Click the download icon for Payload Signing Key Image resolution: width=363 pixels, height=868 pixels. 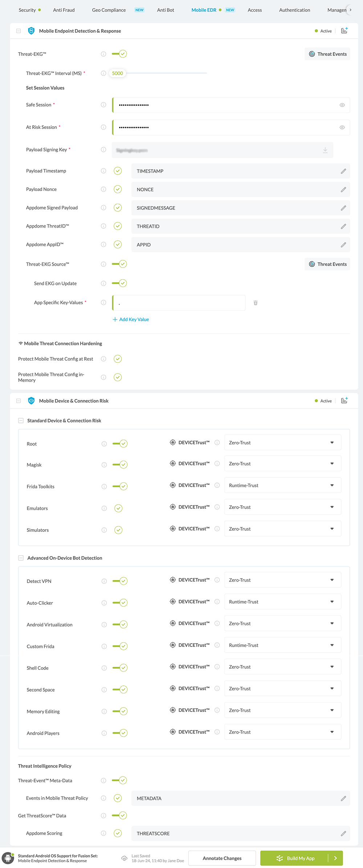(325, 150)
